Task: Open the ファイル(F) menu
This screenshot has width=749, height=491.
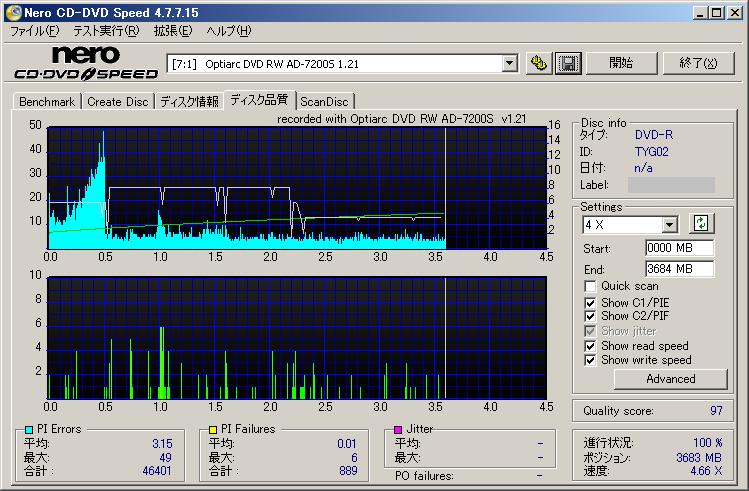Action: pyautogui.click(x=34, y=31)
